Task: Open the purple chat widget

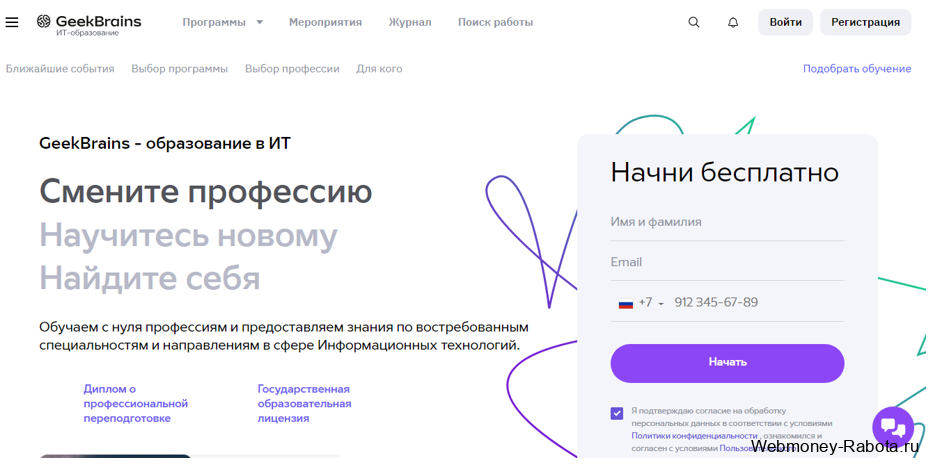Action: 893,427
